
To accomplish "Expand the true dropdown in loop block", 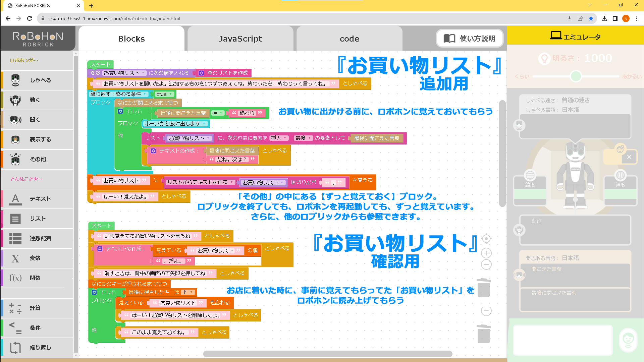I will pyautogui.click(x=164, y=94).
